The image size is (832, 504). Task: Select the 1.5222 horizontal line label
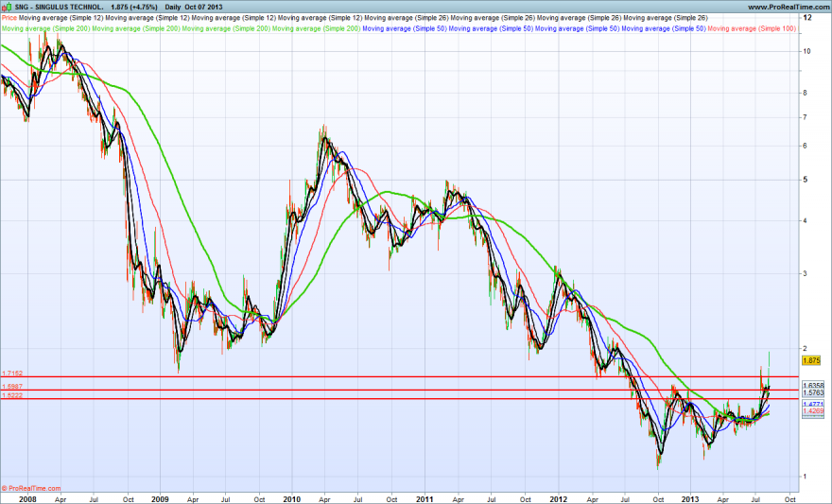[x=12, y=395]
